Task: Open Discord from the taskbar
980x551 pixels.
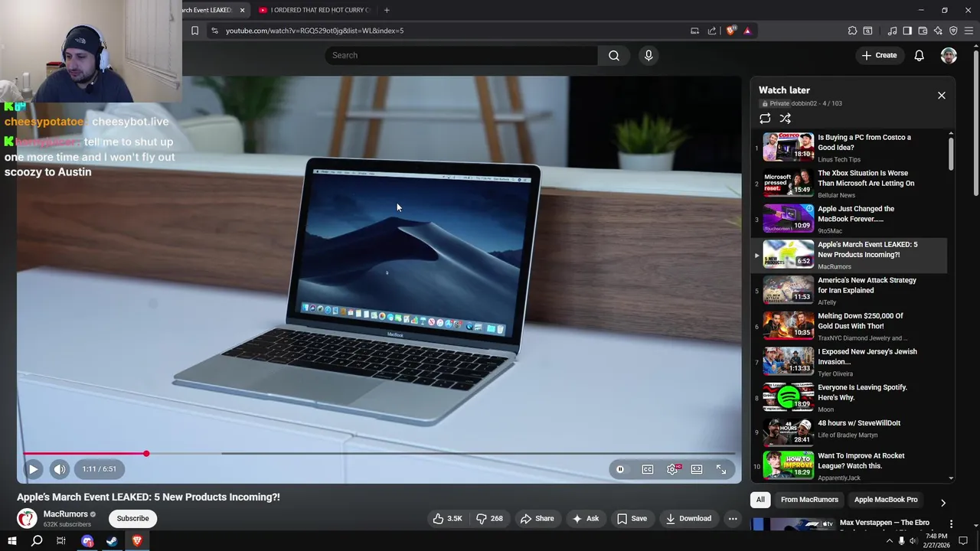Action: (x=87, y=541)
